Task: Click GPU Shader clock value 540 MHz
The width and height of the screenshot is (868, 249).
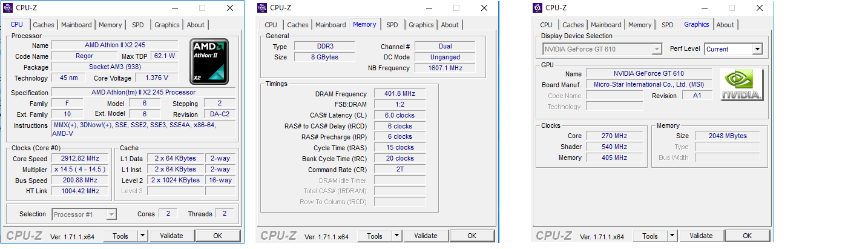Action: 615,147
